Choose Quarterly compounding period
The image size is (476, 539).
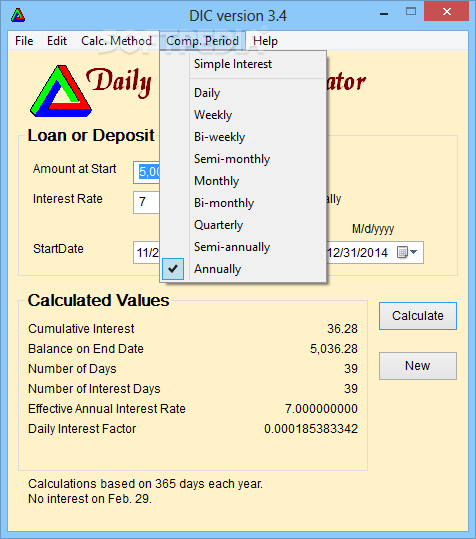pyautogui.click(x=243, y=225)
